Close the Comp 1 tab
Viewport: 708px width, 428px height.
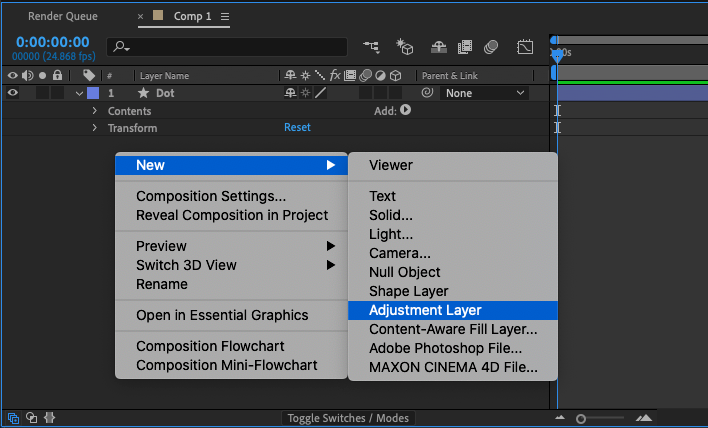tap(140, 17)
